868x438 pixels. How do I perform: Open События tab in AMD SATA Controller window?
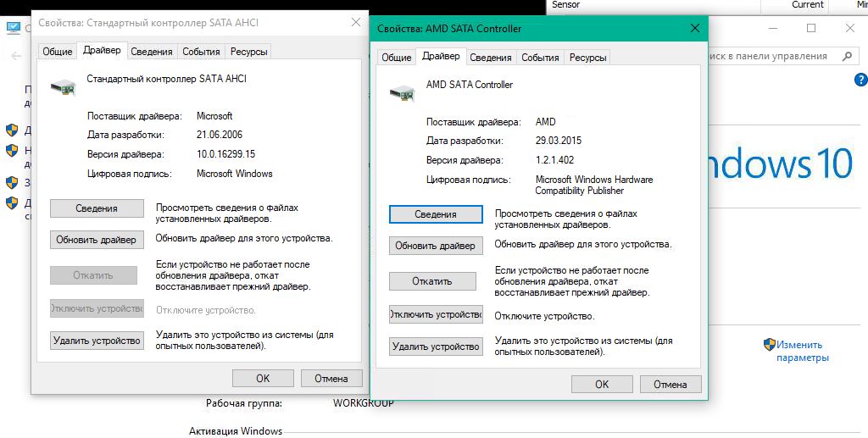tap(540, 57)
